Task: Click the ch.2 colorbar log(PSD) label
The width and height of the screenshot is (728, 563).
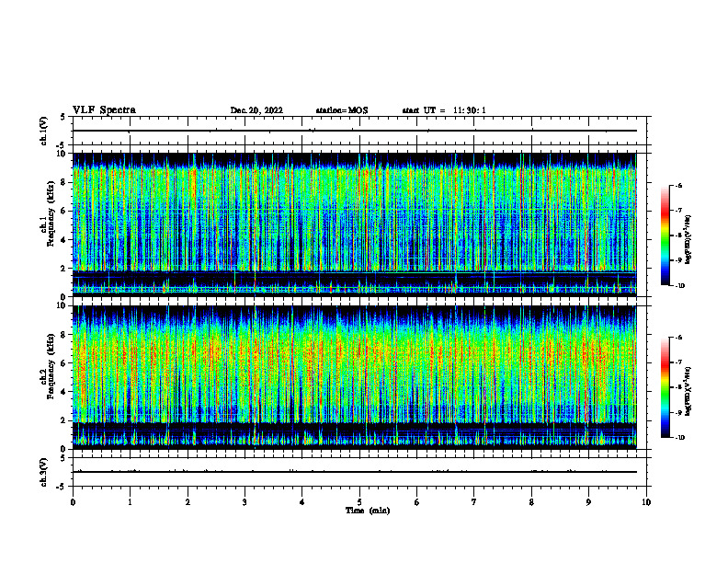Action: pyautogui.click(x=688, y=391)
